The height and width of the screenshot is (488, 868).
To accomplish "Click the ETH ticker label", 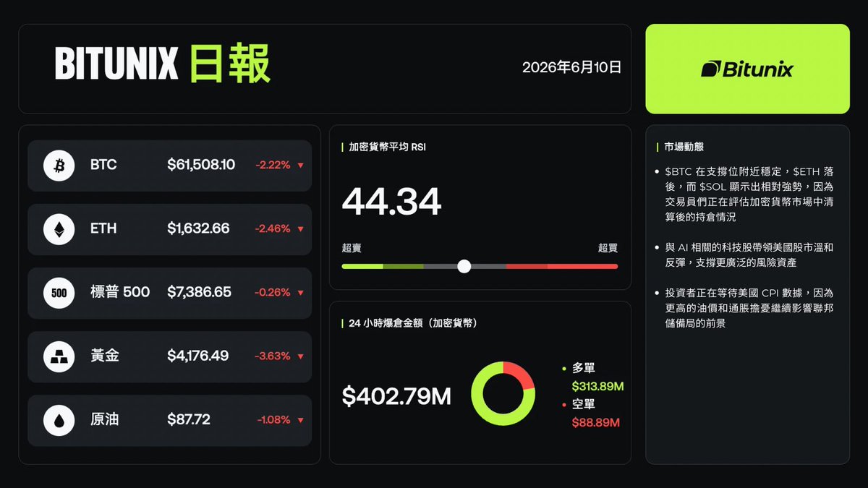I will (103, 228).
